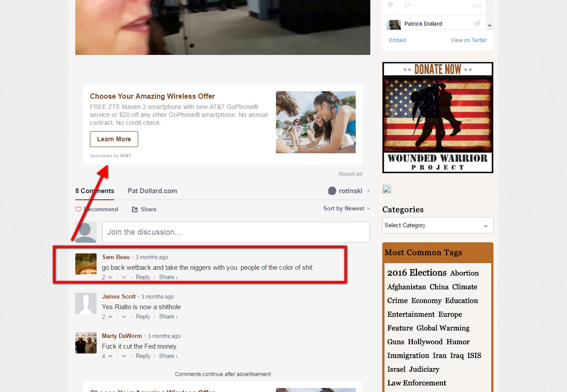Click the Twitter widget scroll down arrow
This screenshot has height=392, width=567.
(x=489, y=26)
